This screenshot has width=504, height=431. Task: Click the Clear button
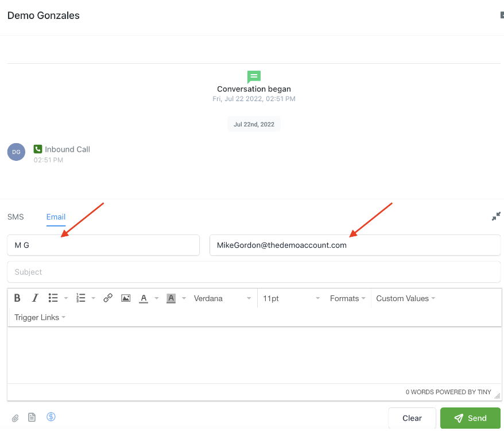tap(412, 418)
